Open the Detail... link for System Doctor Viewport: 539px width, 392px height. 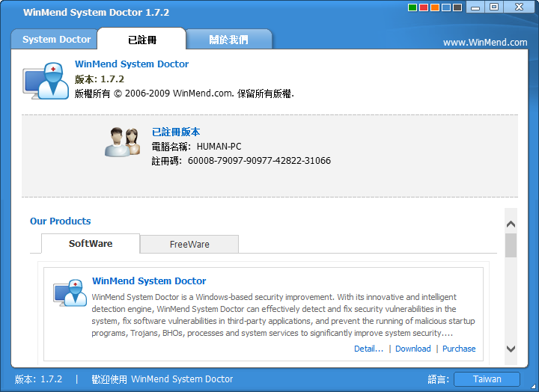368,349
